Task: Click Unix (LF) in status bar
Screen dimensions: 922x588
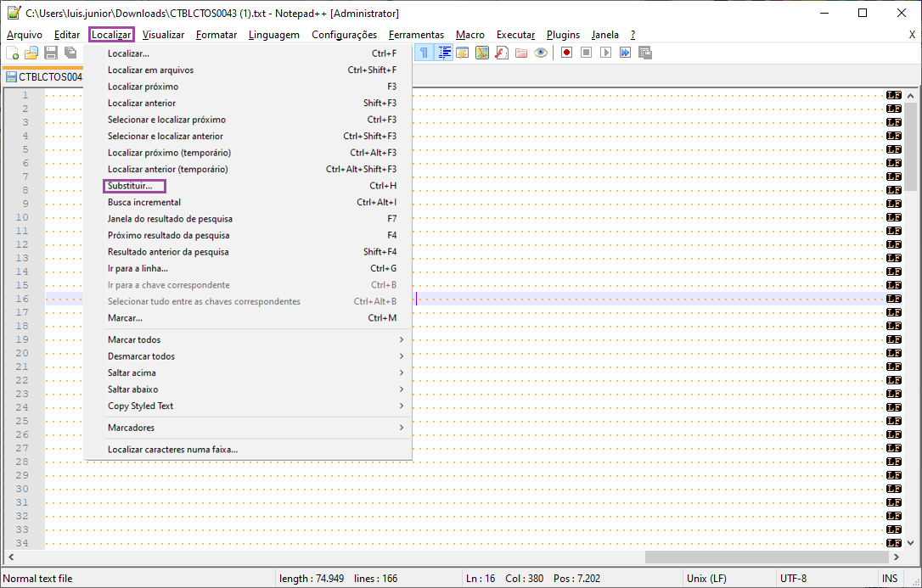Action: coord(707,579)
